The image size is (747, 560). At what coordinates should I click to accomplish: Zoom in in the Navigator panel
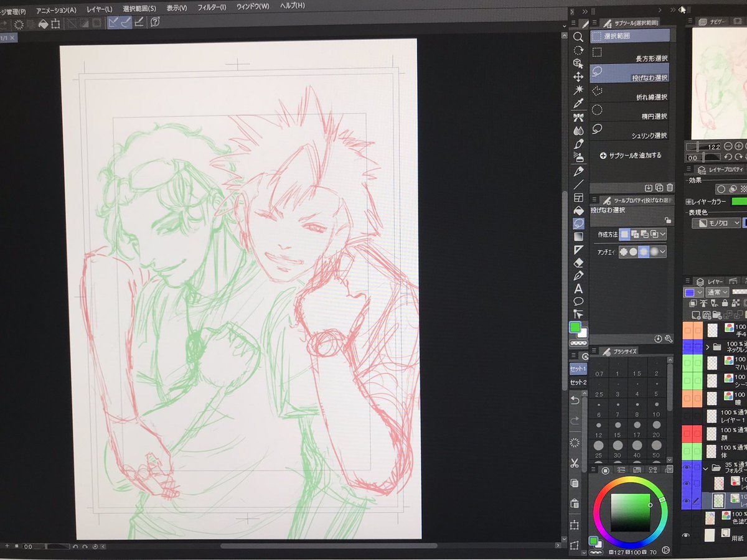739,146
